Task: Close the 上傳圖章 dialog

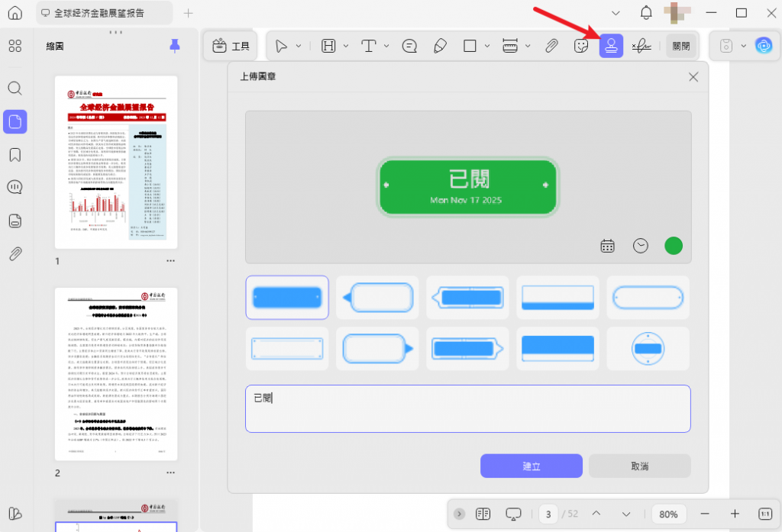Action: click(x=693, y=77)
